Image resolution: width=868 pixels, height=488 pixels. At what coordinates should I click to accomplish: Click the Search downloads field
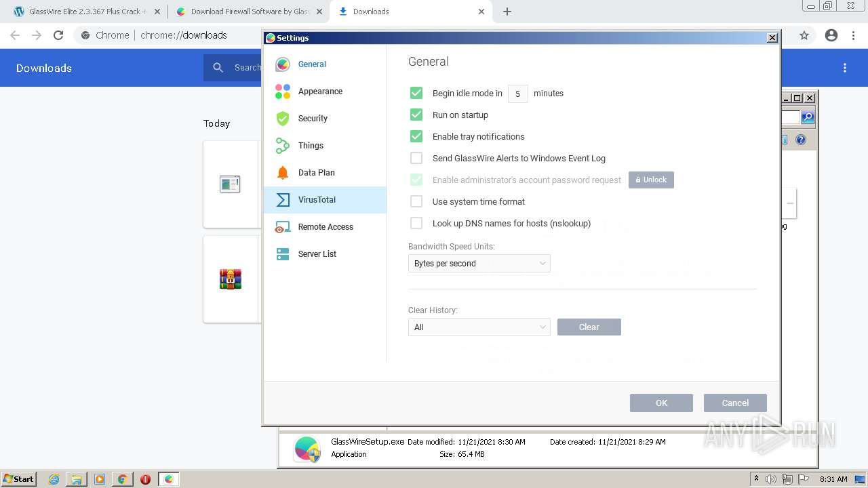click(248, 68)
